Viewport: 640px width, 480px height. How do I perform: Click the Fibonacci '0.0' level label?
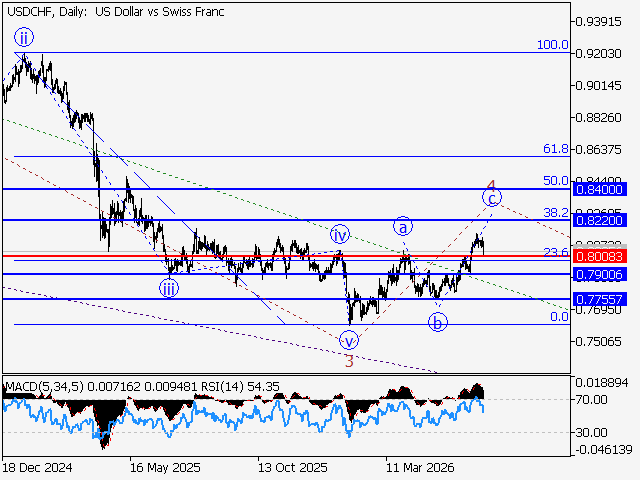559,316
